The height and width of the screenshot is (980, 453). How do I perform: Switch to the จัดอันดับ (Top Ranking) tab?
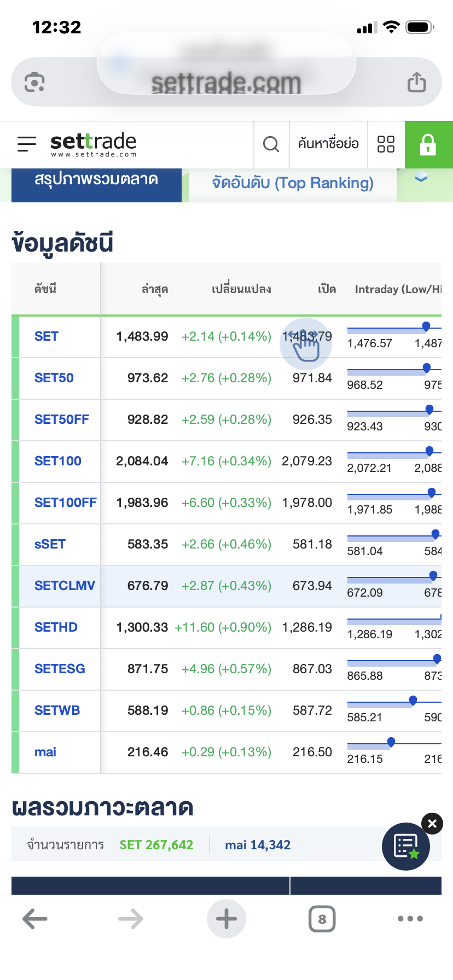click(x=293, y=183)
